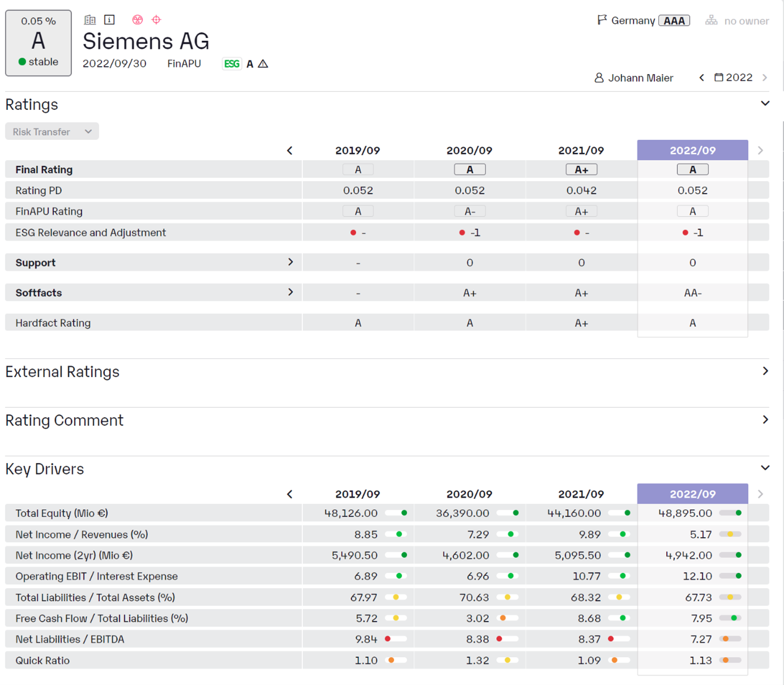Click the Total Equity indicator bar for 2022/09
This screenshot has height=685, width=784.
[x=730, y=513]
